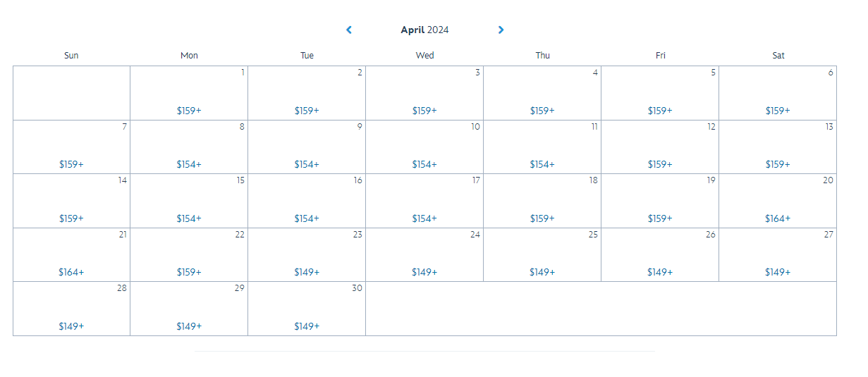Click the $164+ price on April 21
The image size is (868, 377).
pyautogui.click(x=71, y=272)
